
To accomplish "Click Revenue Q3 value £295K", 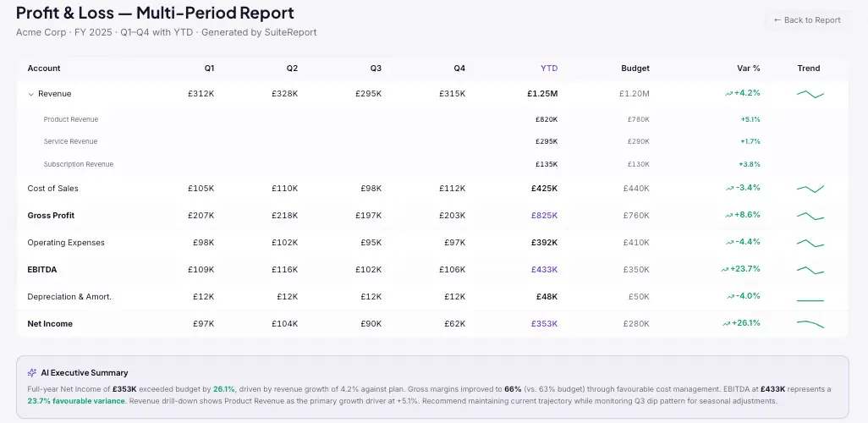I will 368,94.
